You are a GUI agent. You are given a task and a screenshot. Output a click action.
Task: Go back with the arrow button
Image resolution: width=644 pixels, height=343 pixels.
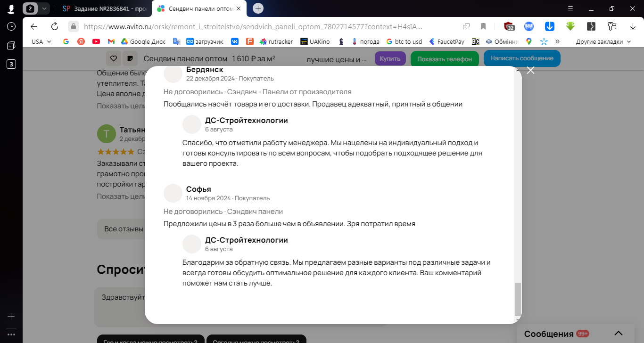click(33, 26)
